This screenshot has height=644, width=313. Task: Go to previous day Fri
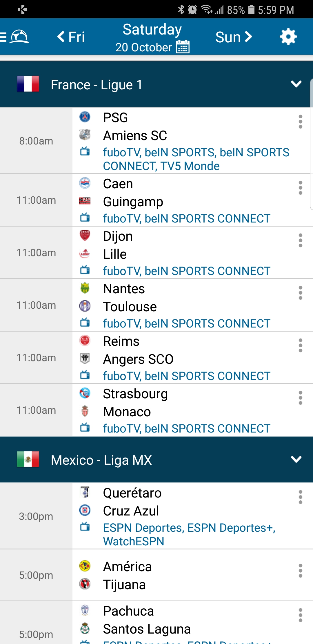pos(71,37)
